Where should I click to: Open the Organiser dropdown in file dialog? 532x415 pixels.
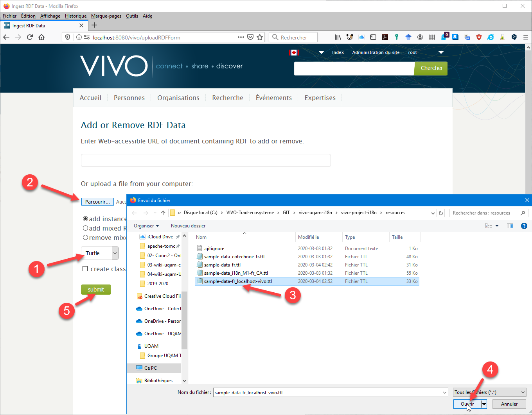146,226
